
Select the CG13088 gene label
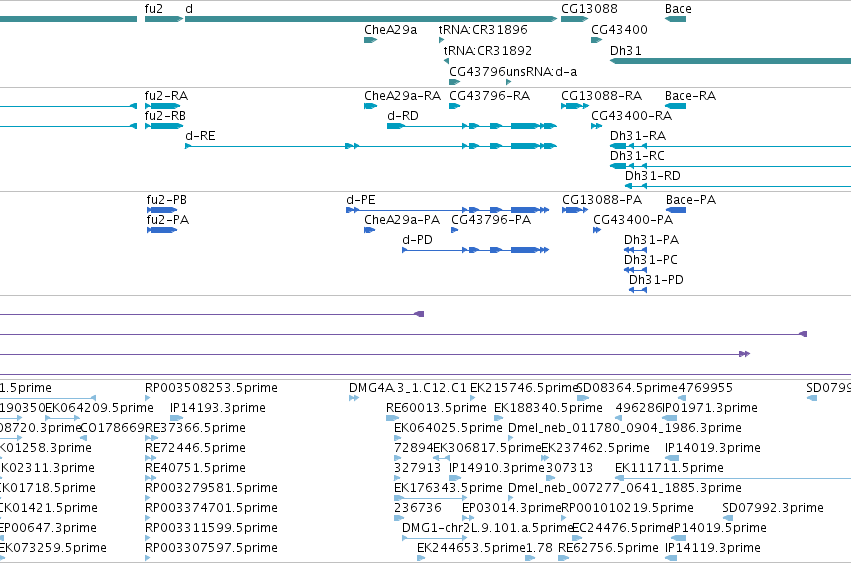tap(589, 9)
